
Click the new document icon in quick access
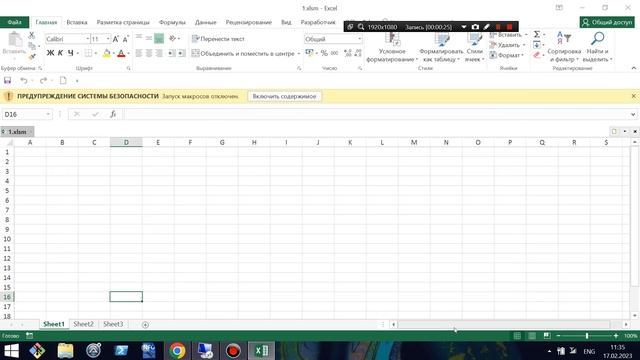pyautogui.click(x=63, y=80)
